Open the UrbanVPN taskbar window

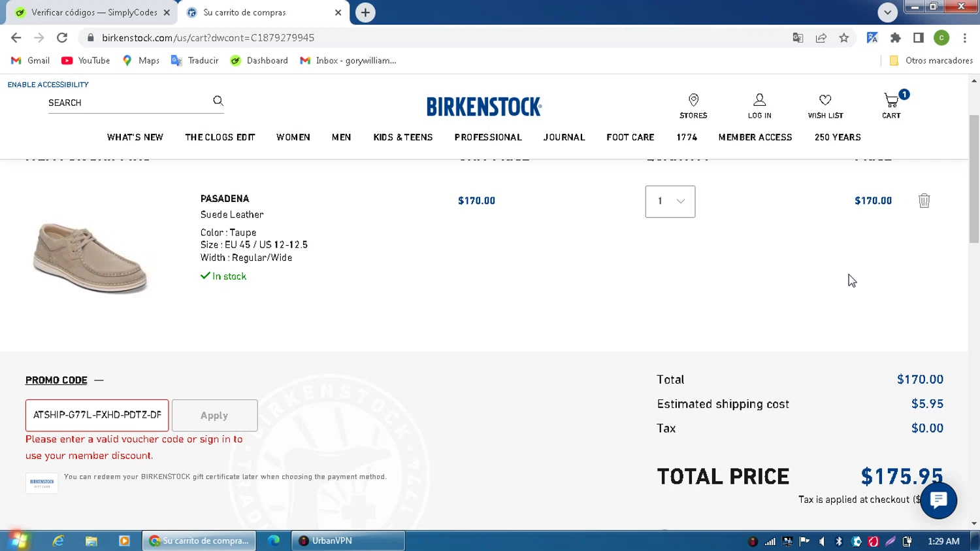[x=348, y=541]
